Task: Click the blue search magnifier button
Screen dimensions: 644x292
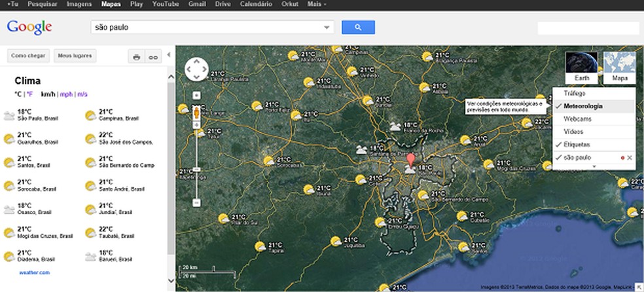Action: click(358, 27)
